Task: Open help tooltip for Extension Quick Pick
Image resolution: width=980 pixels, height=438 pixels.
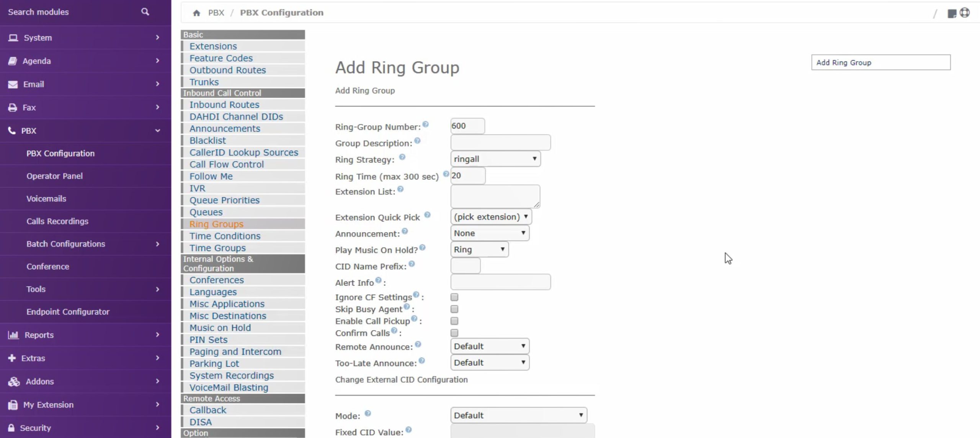Action: coord(428,215)
